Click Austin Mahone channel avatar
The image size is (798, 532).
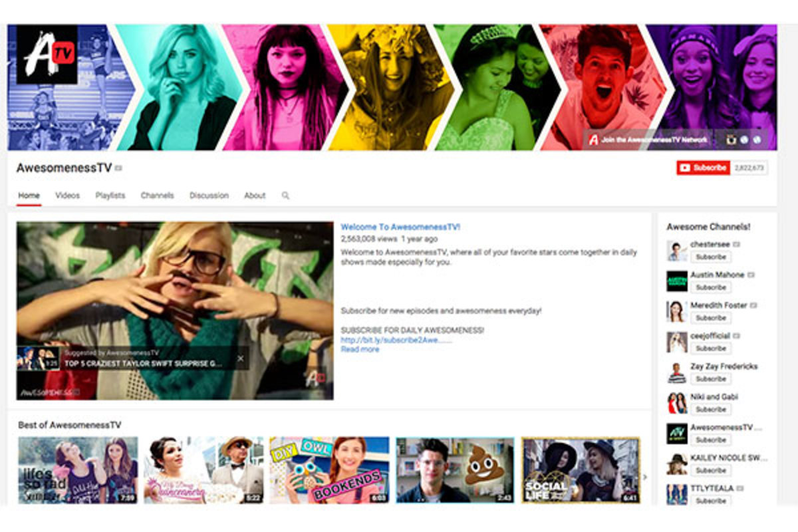tap(676, 281)
